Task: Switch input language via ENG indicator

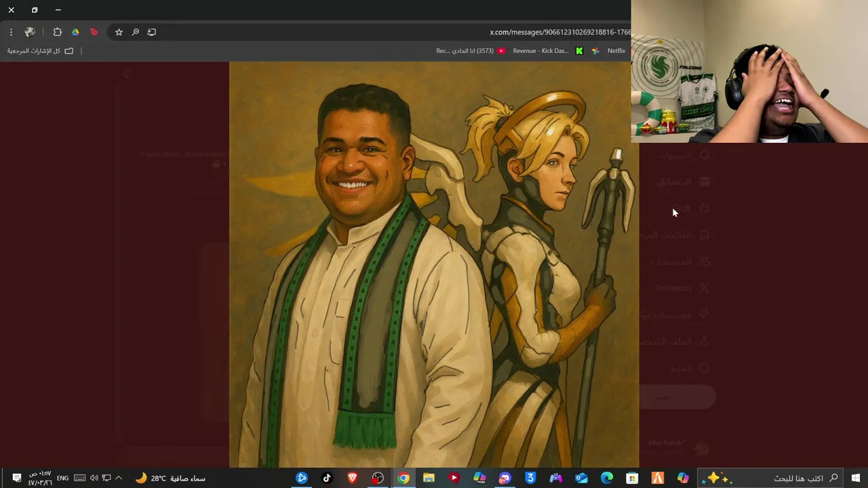Action: coord(62,479)
